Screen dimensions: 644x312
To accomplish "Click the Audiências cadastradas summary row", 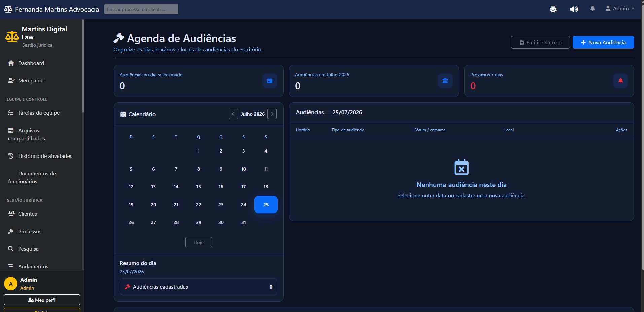I will tap(199, 287).
